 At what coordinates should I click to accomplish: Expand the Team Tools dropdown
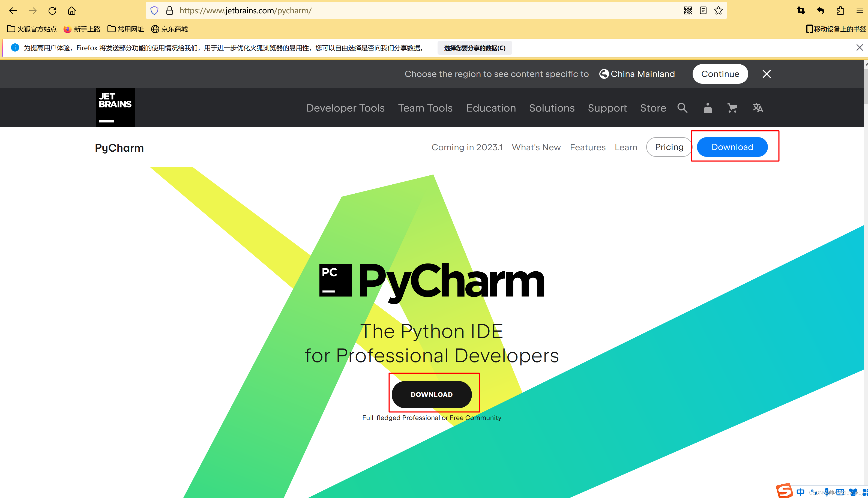click(425, 108)
